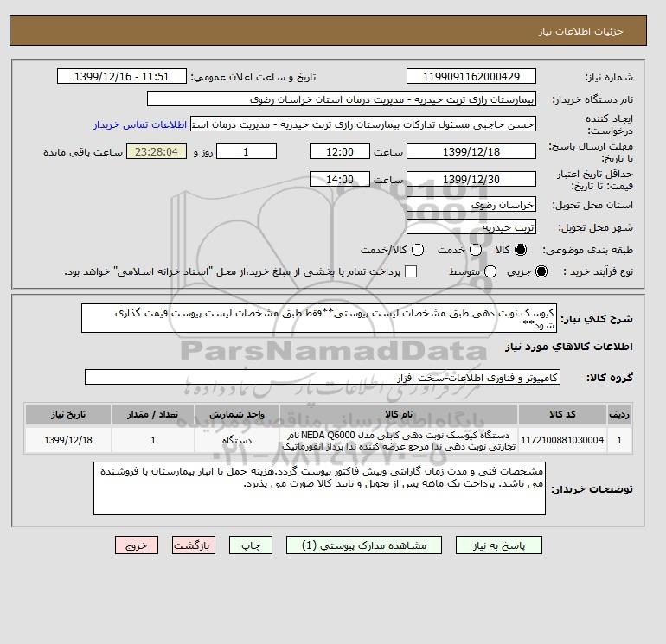The width and height of the screenshot is (666, 644).
Task: Click the remaining time counter 23:28:04
Action: pos(157,151)
